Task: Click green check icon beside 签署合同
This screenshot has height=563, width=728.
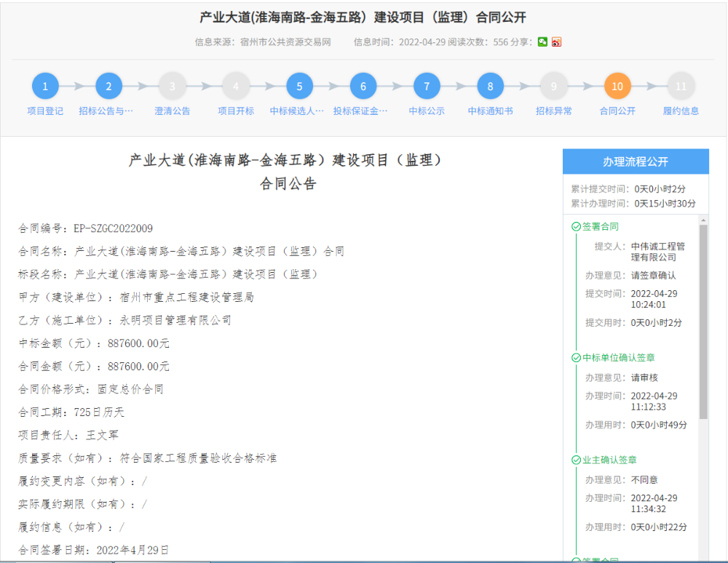Action: pyautogui.click(x=576, y=226)
